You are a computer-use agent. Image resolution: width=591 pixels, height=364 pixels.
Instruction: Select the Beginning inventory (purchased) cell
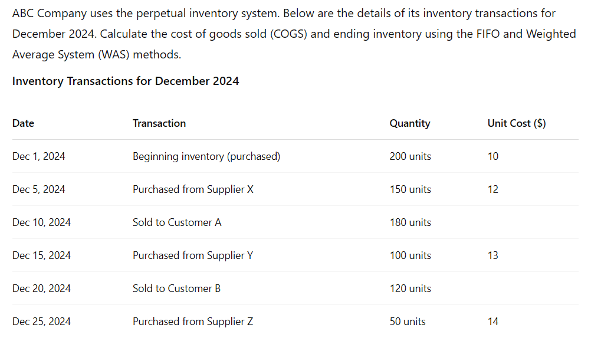(206, 156)
